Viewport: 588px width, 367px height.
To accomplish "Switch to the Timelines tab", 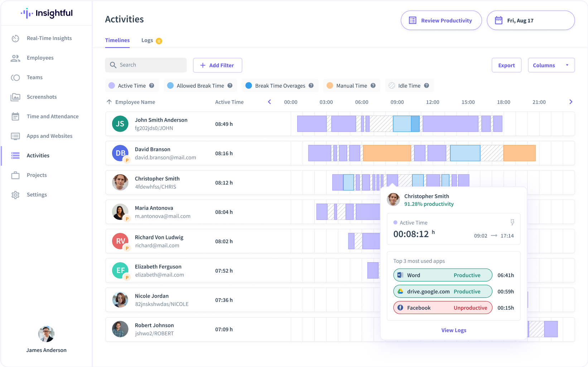I will coord(117,40).
